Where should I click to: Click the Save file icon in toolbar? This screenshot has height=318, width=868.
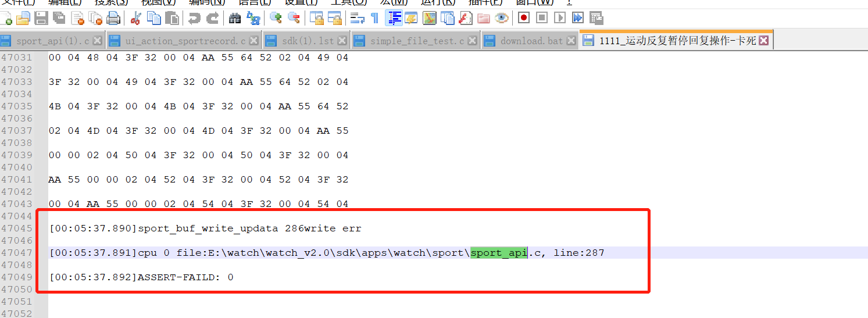(x=41, y=19)
